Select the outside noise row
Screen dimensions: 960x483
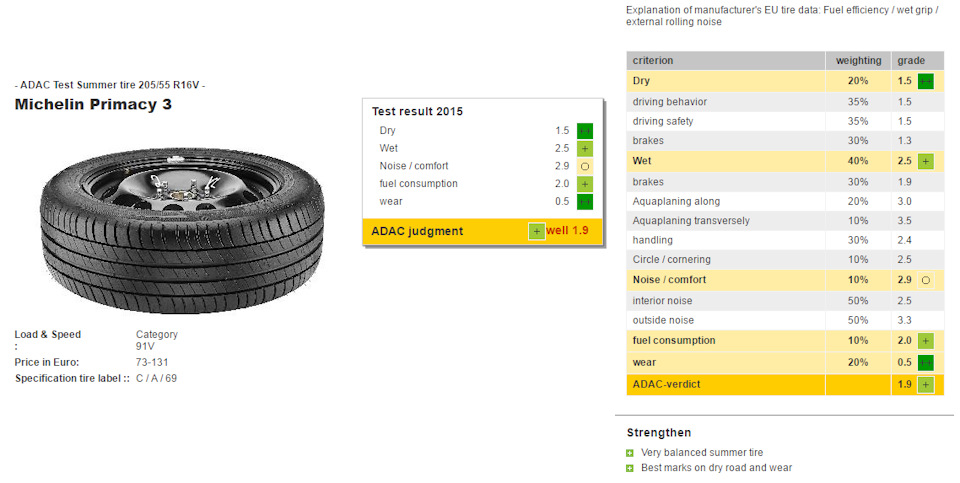tap(785, 320)
